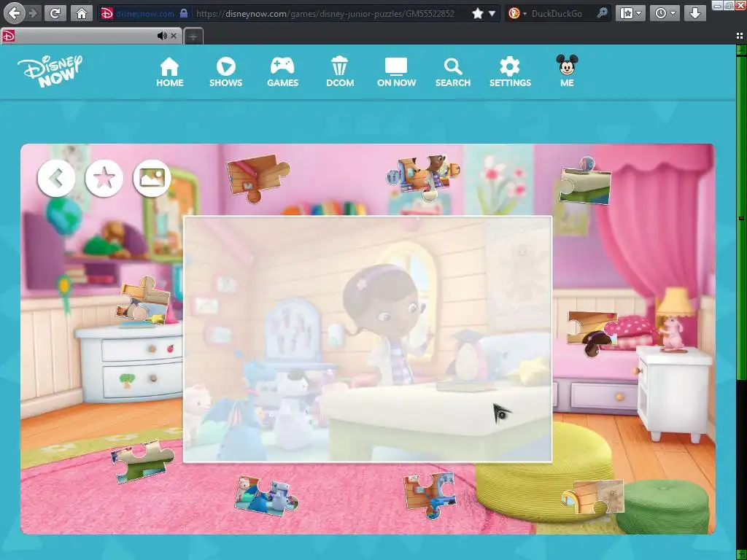This screenshot has height=560, width=747.
Task: Mute the tab using speaker icon
Action: pyautogui.click(x=162, y=36)
